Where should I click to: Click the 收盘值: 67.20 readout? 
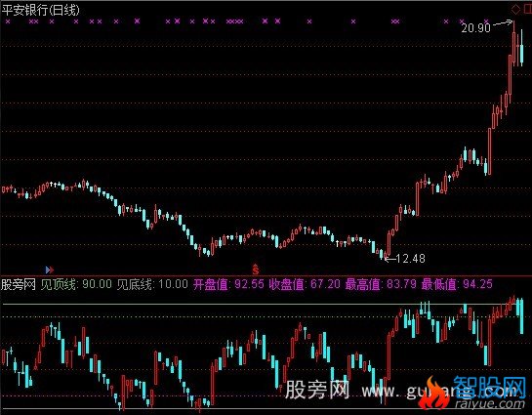(305, 284)
